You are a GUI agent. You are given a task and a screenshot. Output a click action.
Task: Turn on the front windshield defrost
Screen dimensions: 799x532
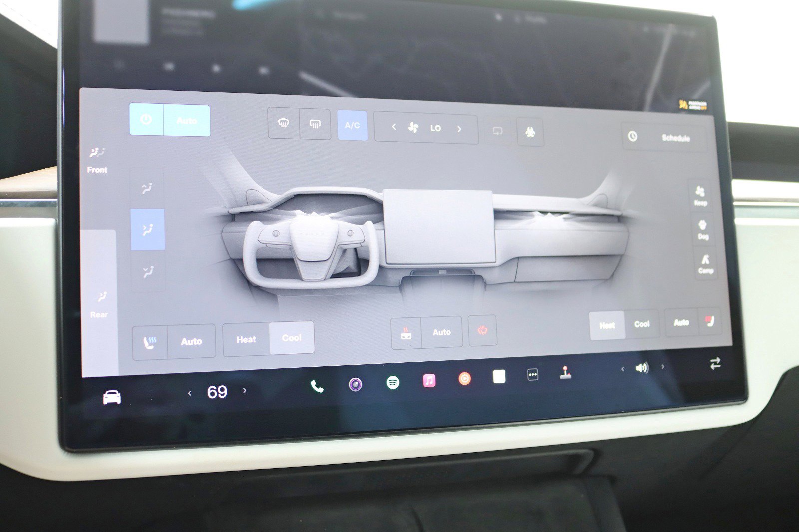tap(284, 123)
